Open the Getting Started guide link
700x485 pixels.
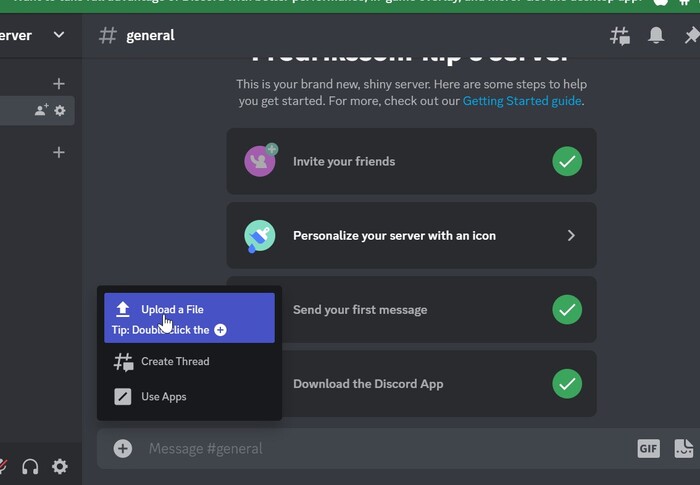[522, 101]
